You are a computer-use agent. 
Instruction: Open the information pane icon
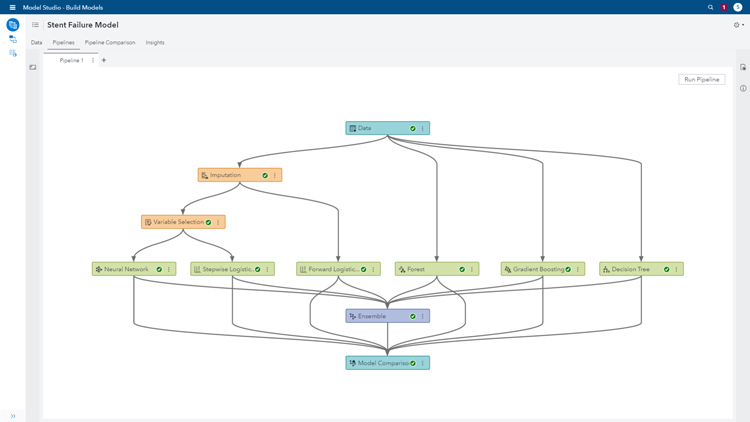click(x=743, y=88)
